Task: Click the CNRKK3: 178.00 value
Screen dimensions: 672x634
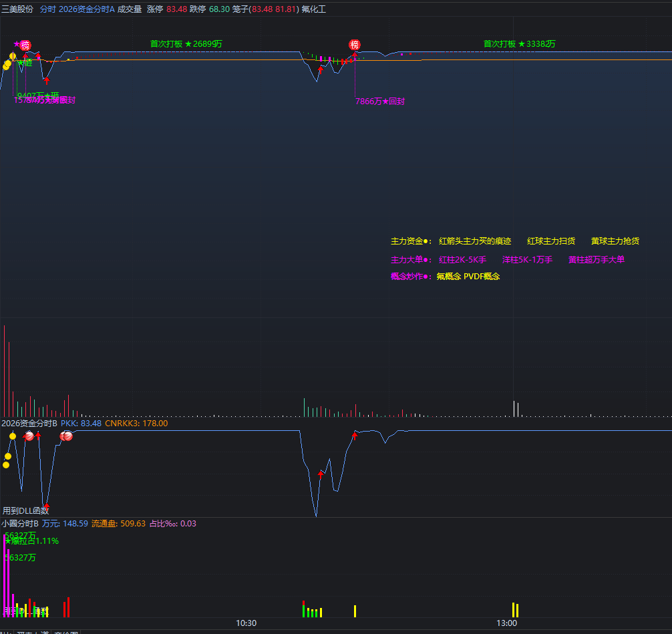Action: pos(136,423)
